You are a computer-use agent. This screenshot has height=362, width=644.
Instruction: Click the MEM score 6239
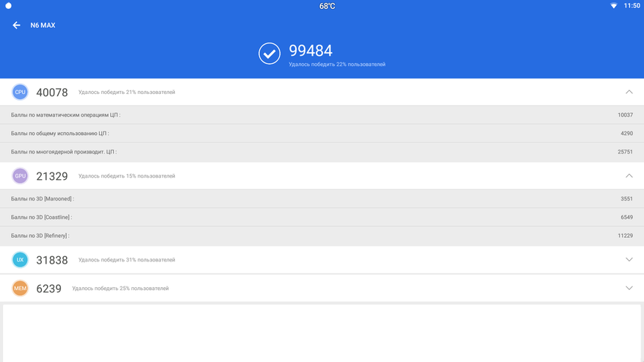tap(48, 289)
